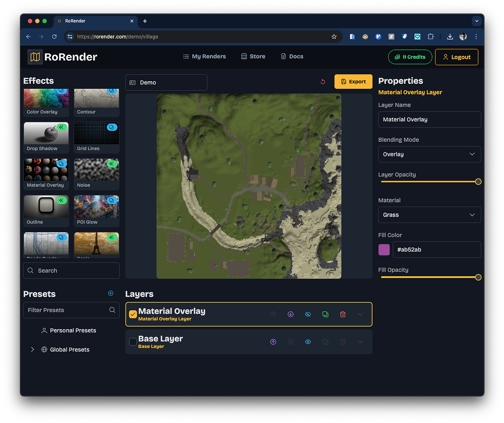Check remaining credits balance
Image resolution: width=504 pixels, height=423 pixels.
410,56
